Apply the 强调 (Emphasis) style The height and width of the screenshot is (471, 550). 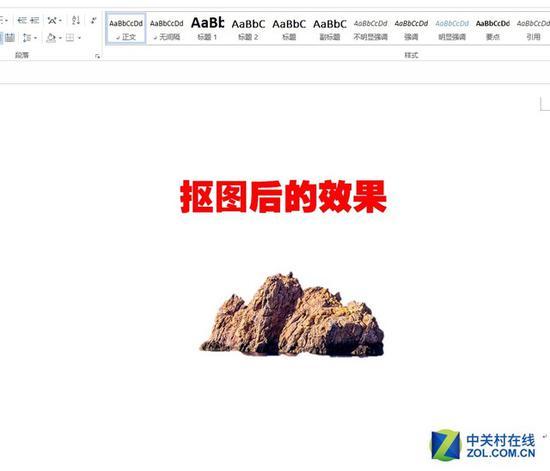(411, 29)
